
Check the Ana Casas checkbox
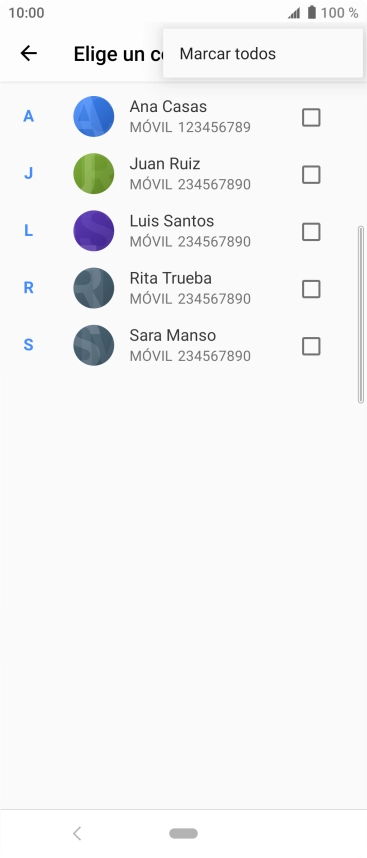[x=311, y=117]
